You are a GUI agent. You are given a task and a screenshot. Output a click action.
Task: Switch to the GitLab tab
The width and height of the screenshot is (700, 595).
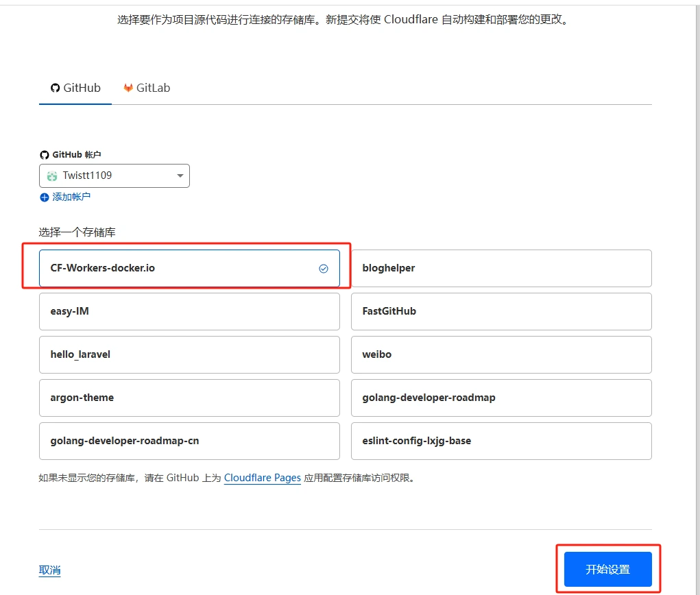147,88
